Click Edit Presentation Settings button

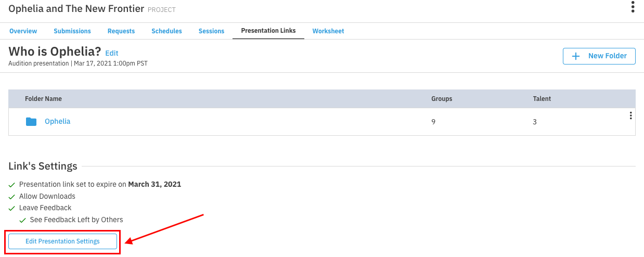[x=62, y=241]
